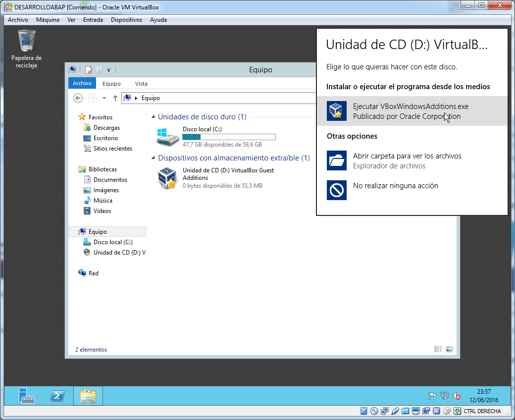The height and width of the screenshot is (420, 515).
Task: Switch to large icons view button
Action: point(449,349)
